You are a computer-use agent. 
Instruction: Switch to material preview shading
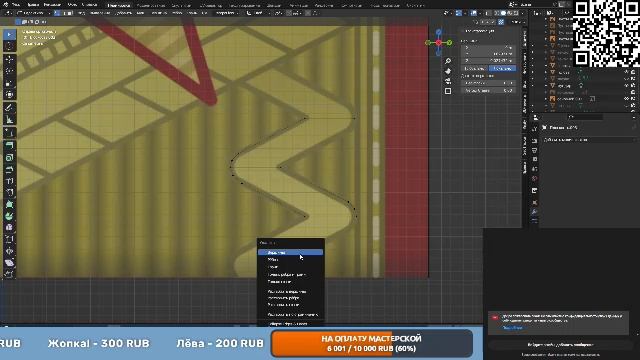point(509,13)
